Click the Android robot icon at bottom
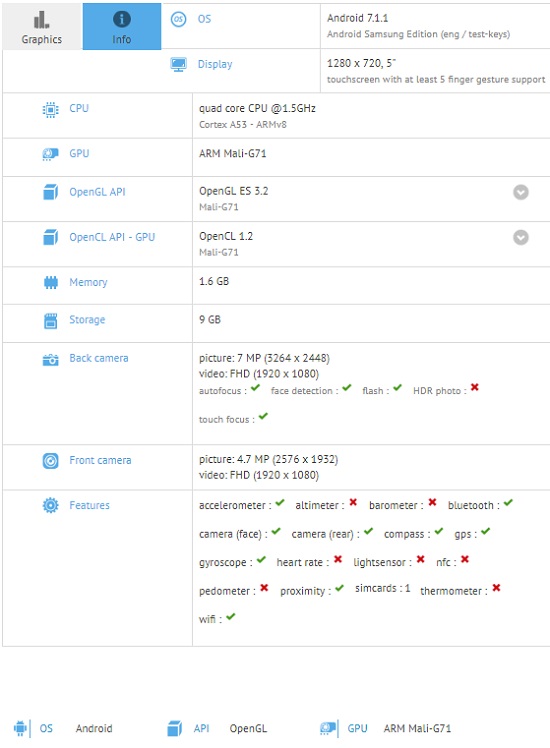Image resolution: width=550 pixels, height=748 pixels. click(20, 728)
